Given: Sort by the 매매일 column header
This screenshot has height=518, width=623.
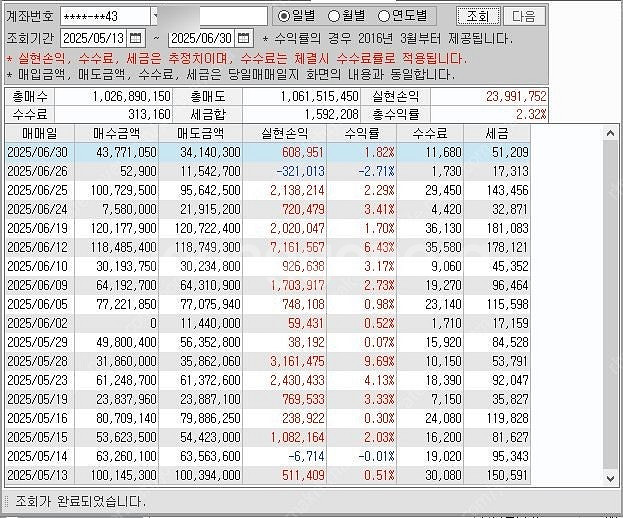Looking at the screenshot, I should [40, 133].
